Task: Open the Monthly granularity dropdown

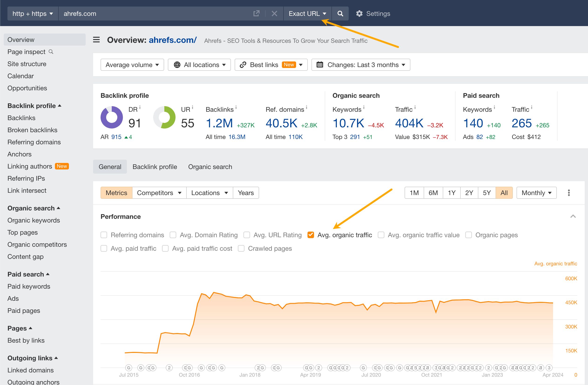Action: [536, 192]
